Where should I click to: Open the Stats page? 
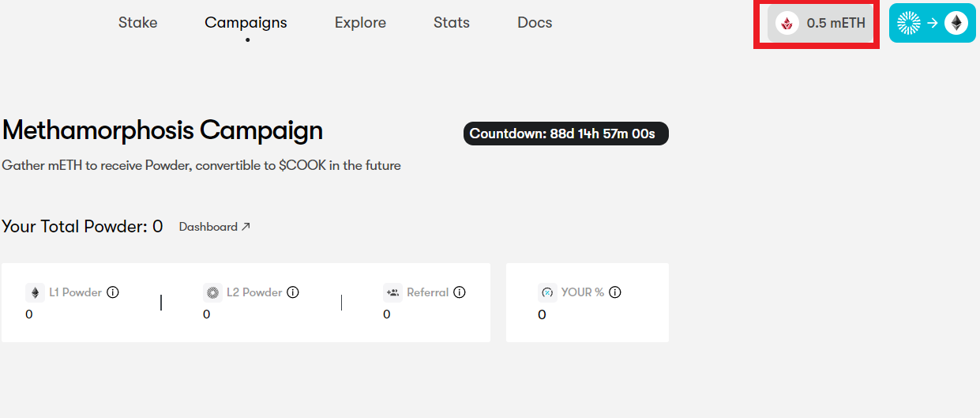452,22
